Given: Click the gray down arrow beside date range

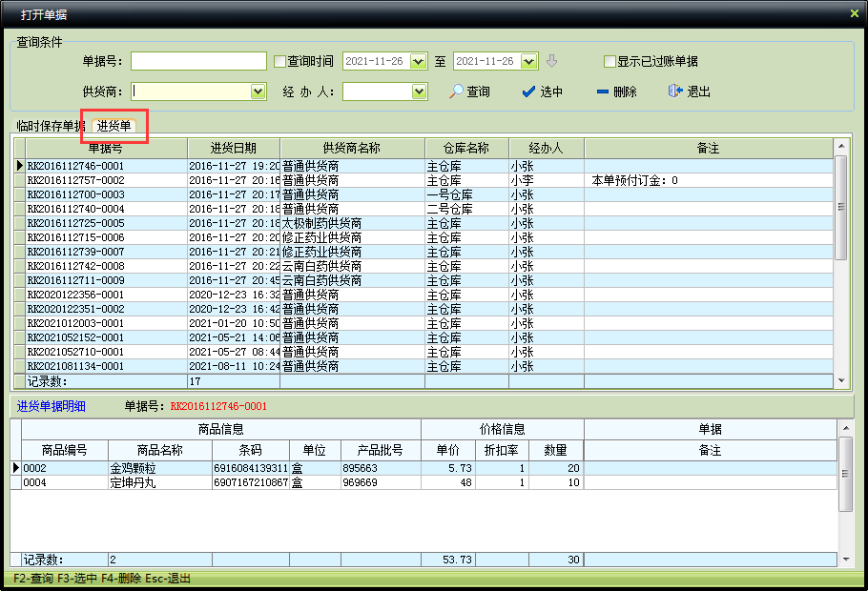Looking at the screenshot, I should pyautogui.click(x=551, y=61).
